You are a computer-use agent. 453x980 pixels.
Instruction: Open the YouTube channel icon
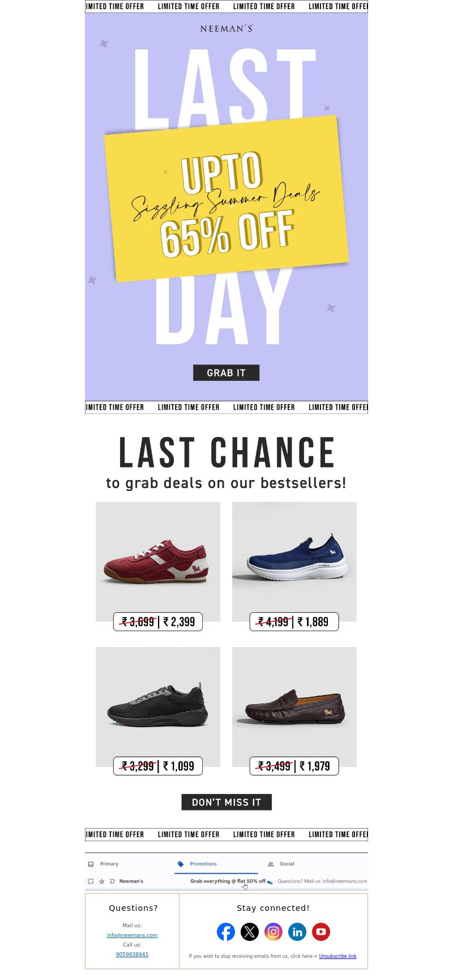coord(321,932)
